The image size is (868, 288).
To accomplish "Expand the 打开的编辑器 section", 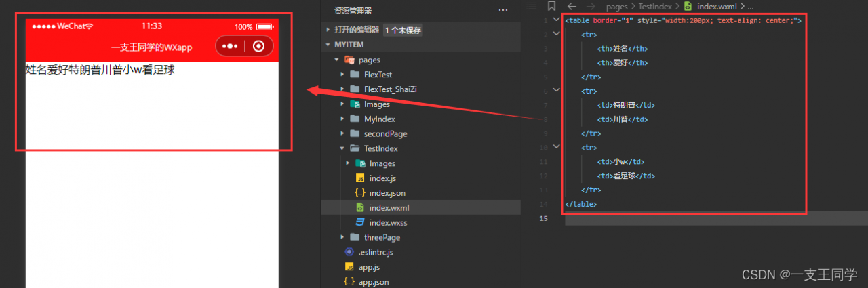I will coord(328,30).
